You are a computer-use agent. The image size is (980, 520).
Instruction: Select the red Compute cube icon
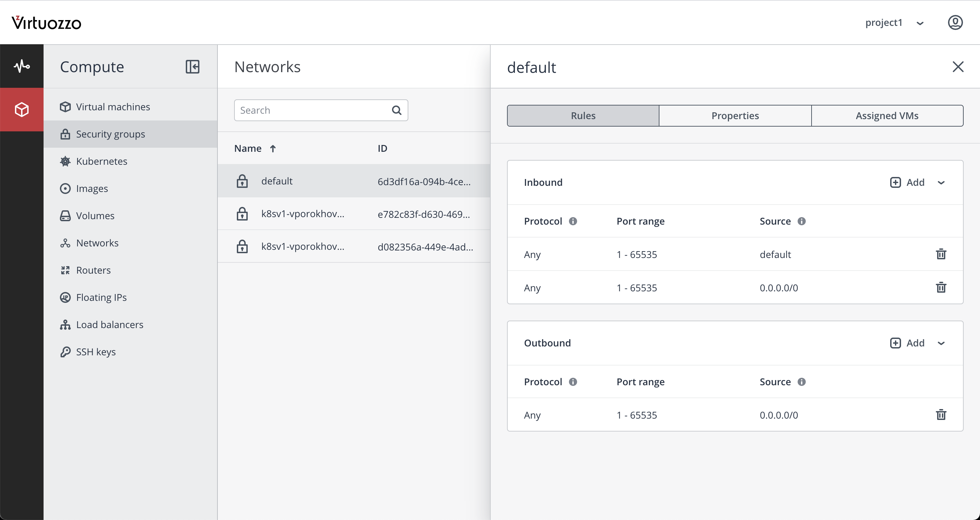click(x=22, y=110)
